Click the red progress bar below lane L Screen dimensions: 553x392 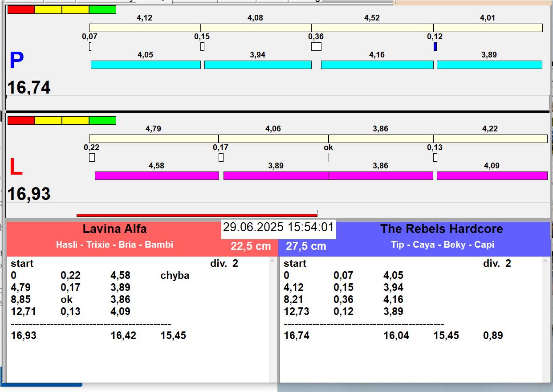click(196, 215)
